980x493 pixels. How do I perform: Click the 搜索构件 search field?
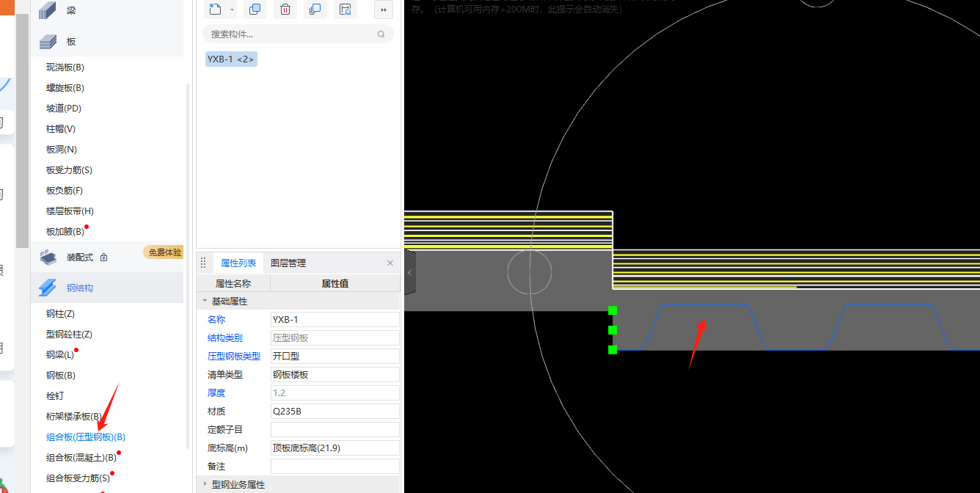[298, 34]
